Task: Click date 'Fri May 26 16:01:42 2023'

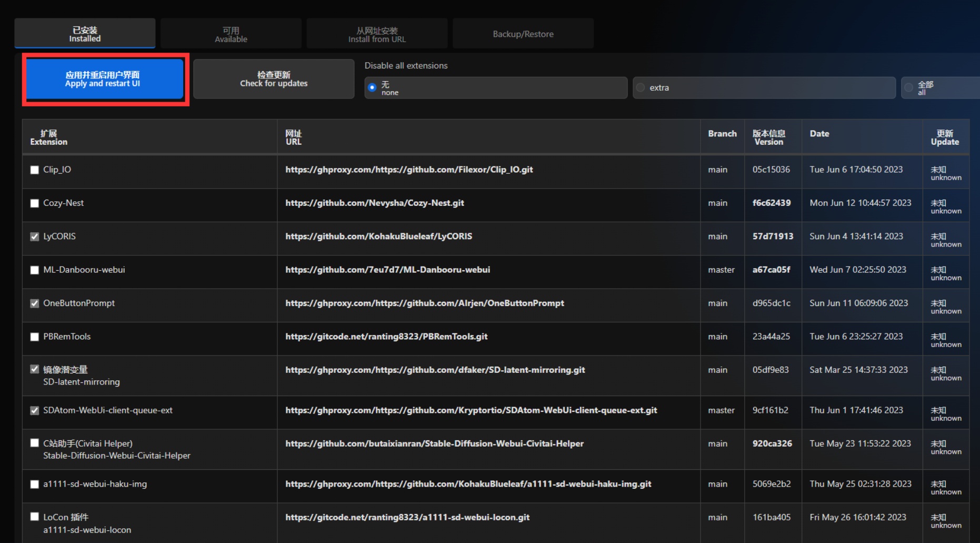Action: [858, 517]
